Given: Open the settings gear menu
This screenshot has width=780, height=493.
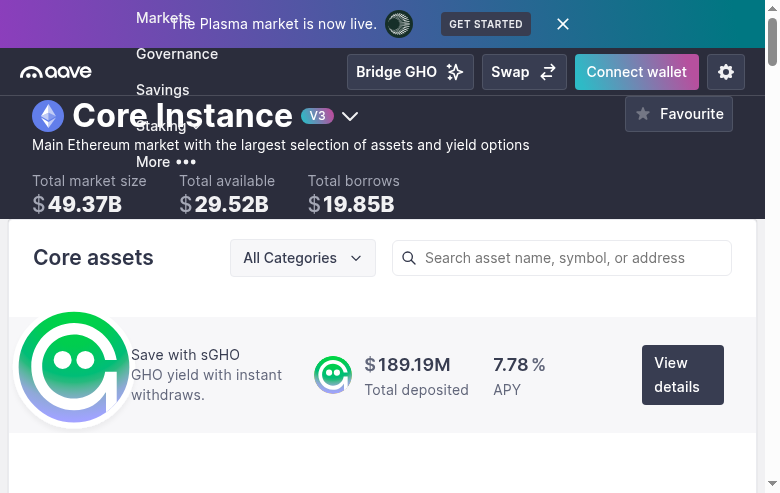Looking at the screenshot, I should coord(726,72).
